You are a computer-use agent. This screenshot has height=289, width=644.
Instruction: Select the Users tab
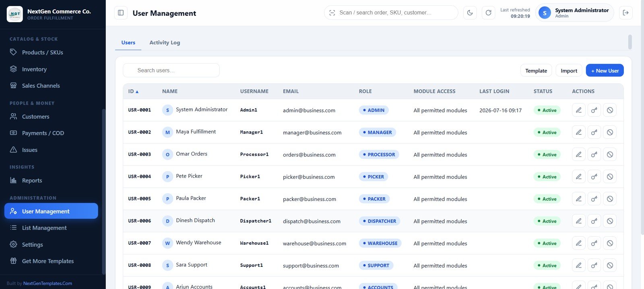pos(128,43)
